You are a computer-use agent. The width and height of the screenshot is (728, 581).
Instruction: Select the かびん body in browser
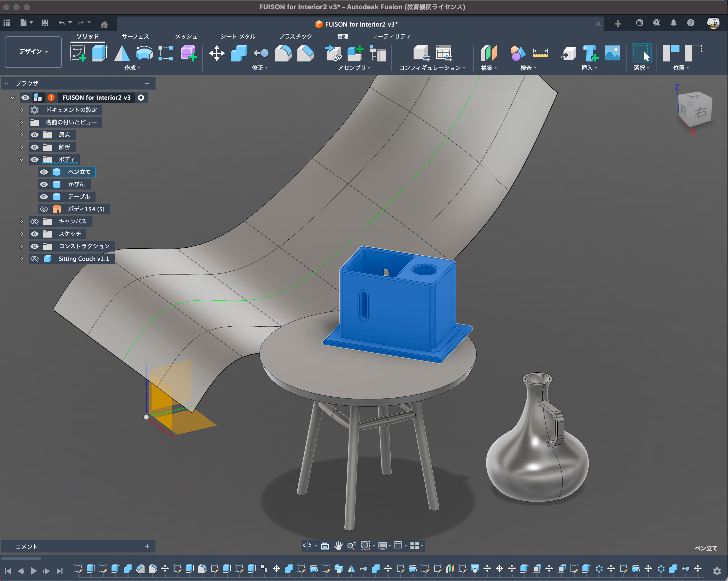[x=76, y=184]
